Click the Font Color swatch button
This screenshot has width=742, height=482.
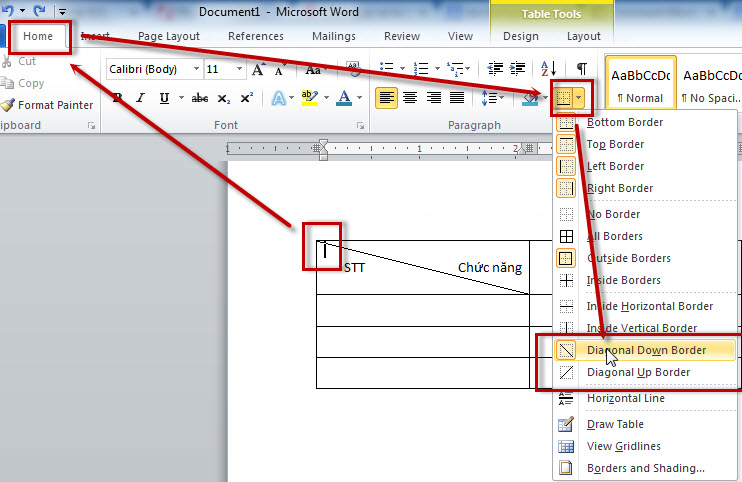coord(345,98)
